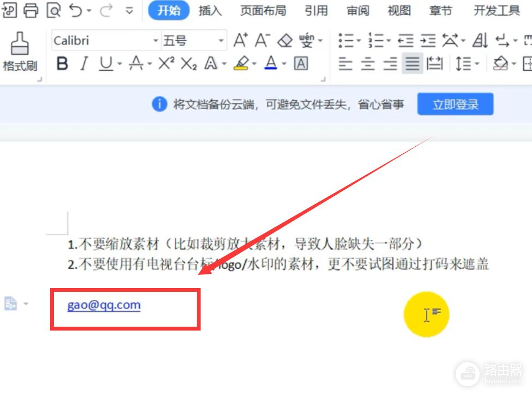
Task: Click the export-to-PDF icon left of Print
Action: [x=9, y=10]
